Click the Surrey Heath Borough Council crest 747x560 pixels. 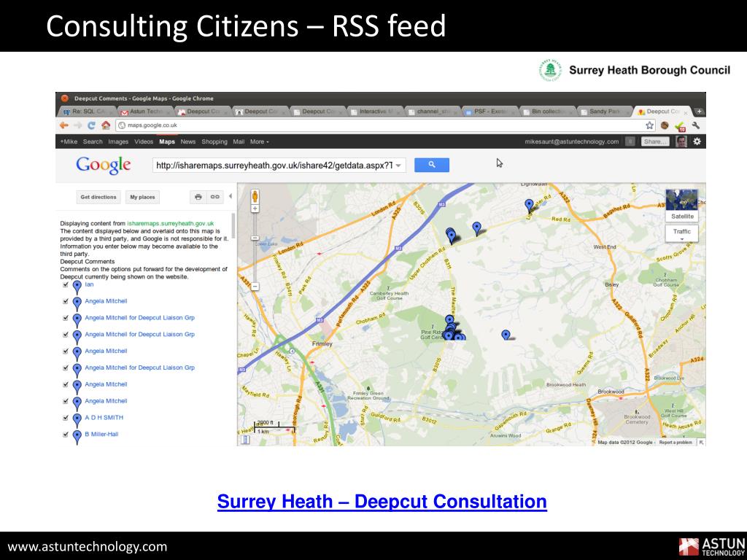tap(550, 71)
